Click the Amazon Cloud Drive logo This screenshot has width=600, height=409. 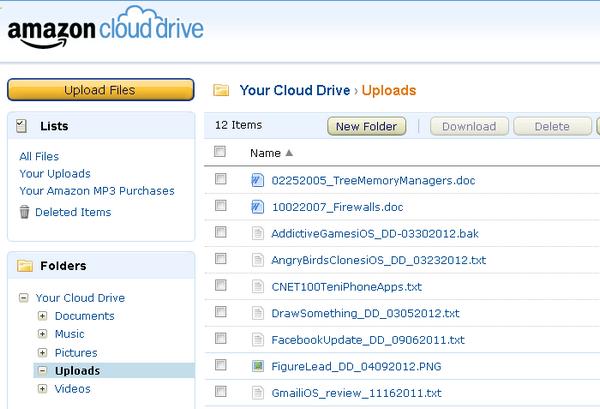pos(106,28)
